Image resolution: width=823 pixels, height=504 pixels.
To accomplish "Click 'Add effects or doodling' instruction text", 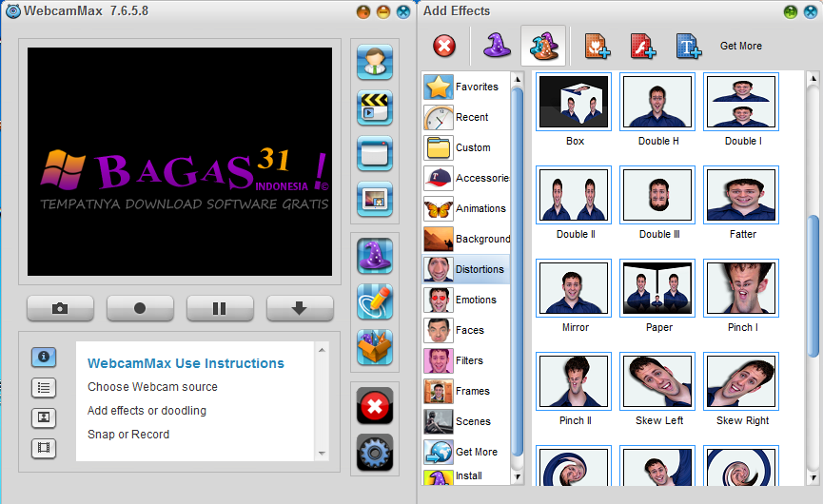I will (x=147, y=411).
